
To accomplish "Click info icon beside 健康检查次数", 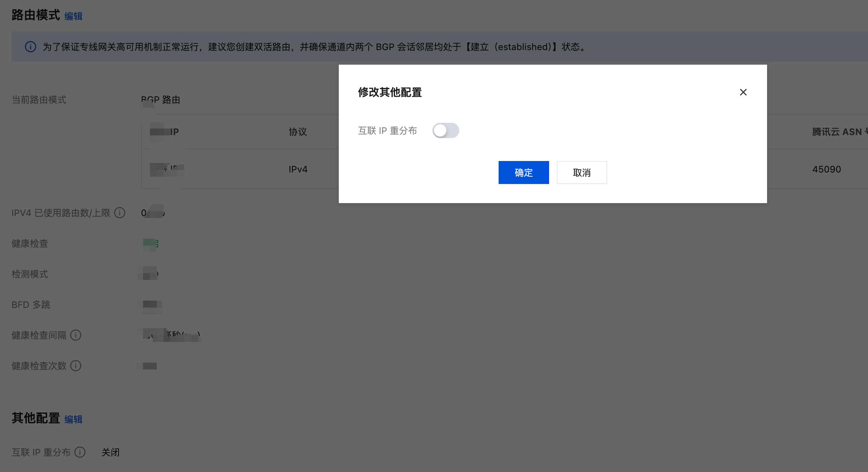I will pyautogui.click(x=76, y=366).
